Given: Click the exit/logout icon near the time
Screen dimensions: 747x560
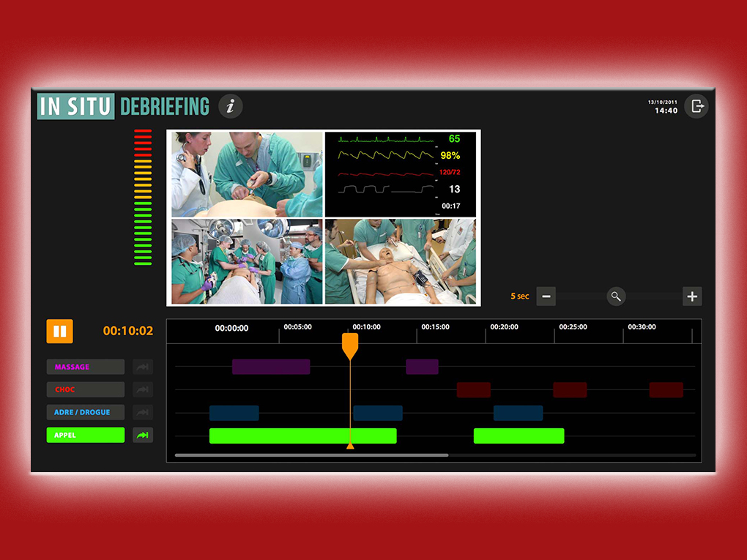Looking at the screenshot, I should (696, 105).
